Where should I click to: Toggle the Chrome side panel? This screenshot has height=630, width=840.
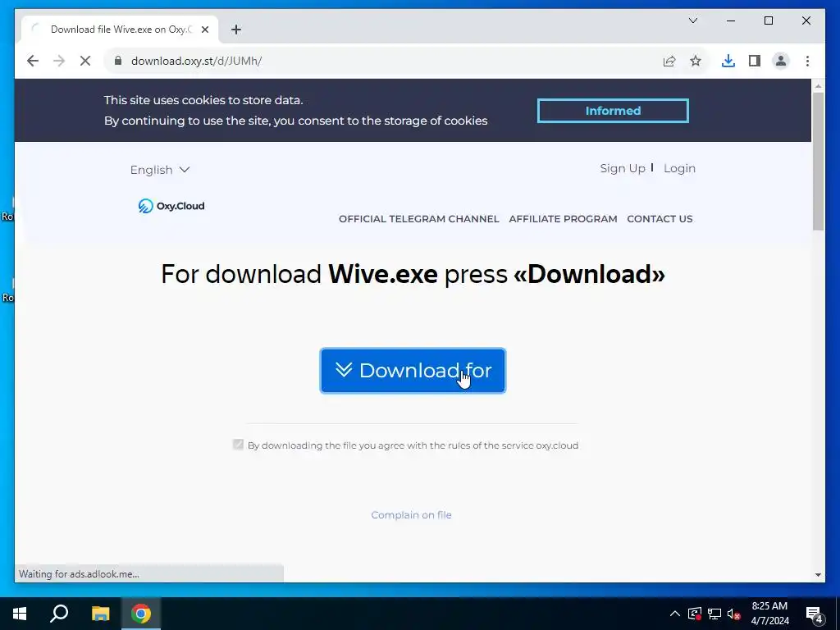point(755,61)
